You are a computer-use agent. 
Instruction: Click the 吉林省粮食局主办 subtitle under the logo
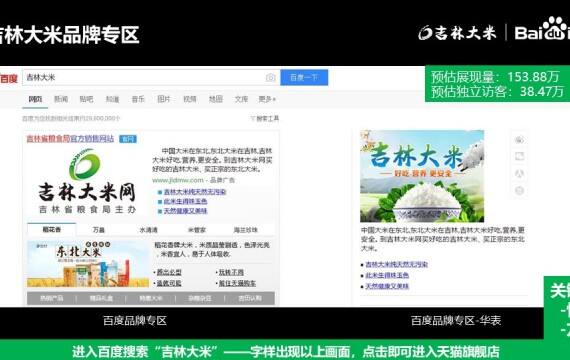pyautogui.click(x=88, y=210)
